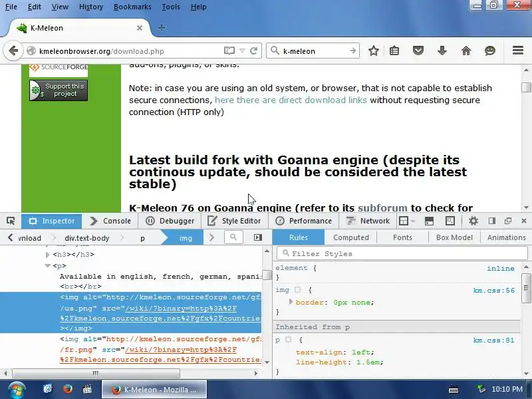Screen dimensions: 532x399
Task: Go back with the browser back arrow
Action: (13, 51)
